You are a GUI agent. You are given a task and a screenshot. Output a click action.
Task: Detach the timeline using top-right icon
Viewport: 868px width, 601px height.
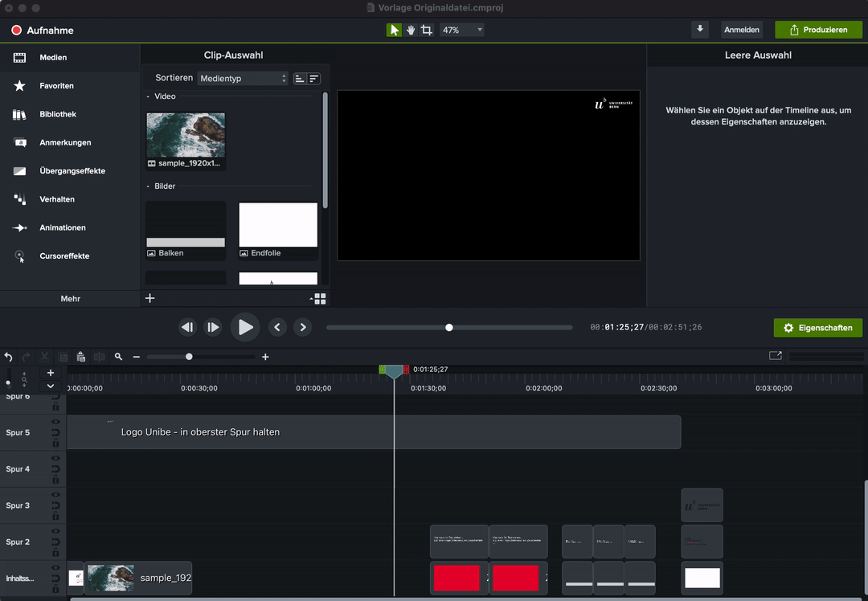[x=775, y=356]
